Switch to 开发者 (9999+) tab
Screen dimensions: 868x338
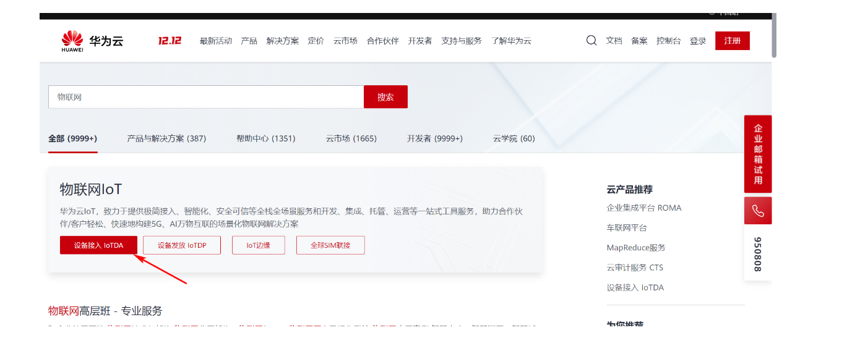(x=435, y=138)
